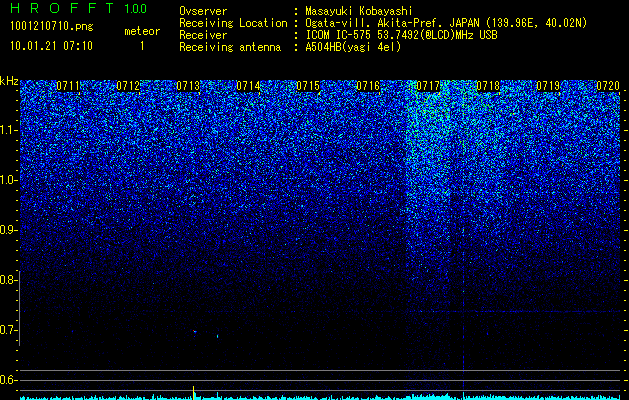
Task: Click the 0.9 kHz axis label
Action: click(x=7, y=230)
